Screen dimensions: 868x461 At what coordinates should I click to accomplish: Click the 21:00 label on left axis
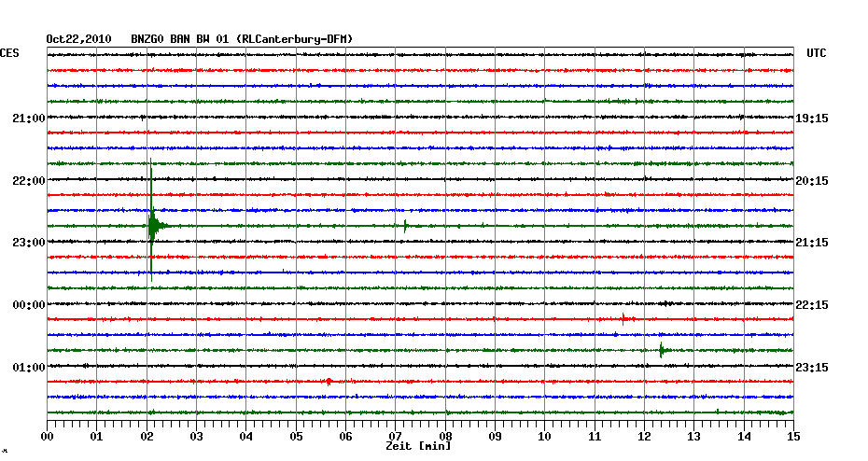(x=29, y=119)
